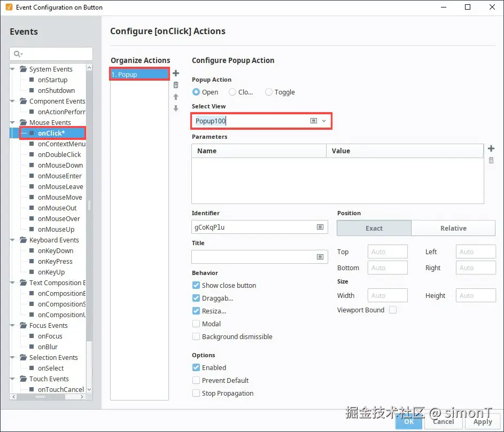
Task: Check Stop Propagation option
Action: coord(196,393)
